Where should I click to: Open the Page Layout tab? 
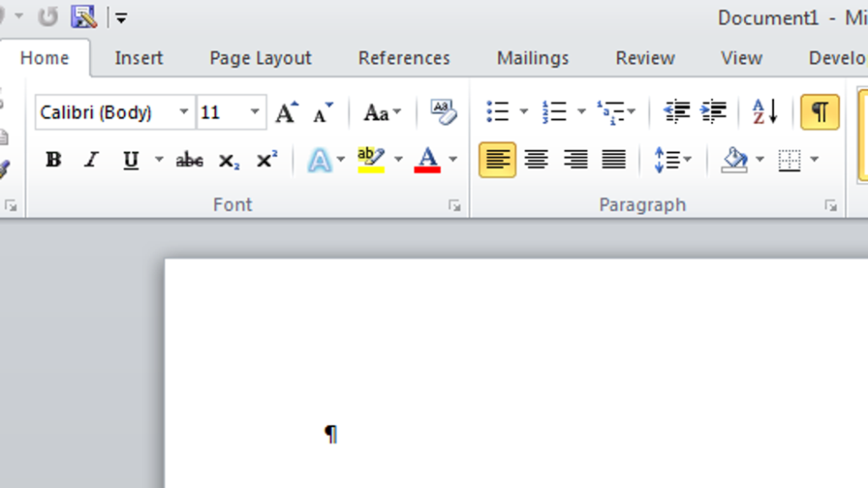click(x=260, y=58)
